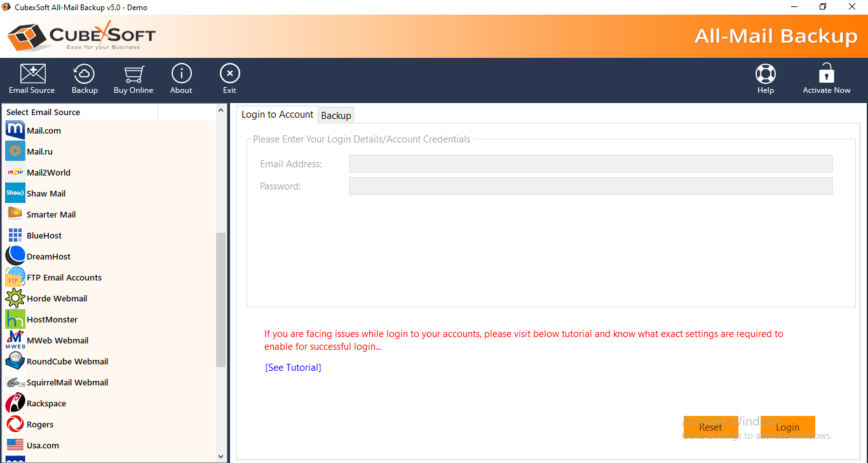
Task: Choose the DreamHost email source
Action: click(48, 256)
